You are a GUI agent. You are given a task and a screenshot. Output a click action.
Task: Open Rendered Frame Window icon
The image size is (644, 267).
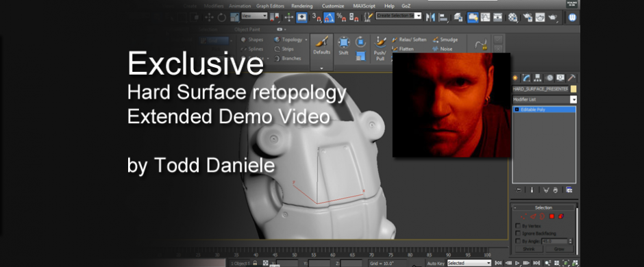pyautogui.click(x=540, y=17)
